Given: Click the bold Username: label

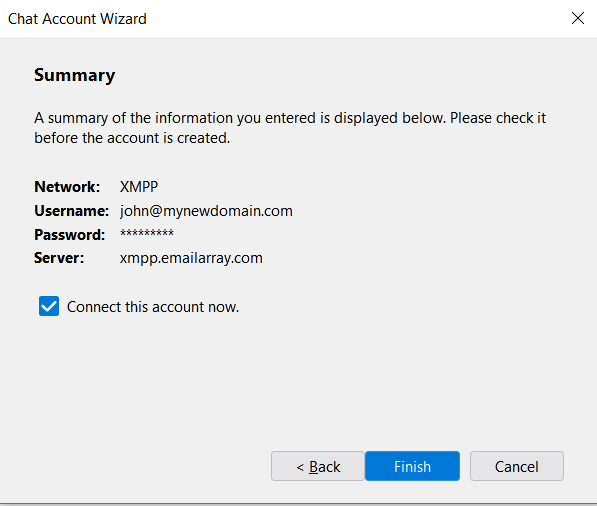Looking at the screenshot, I should [x=72, y=211].
